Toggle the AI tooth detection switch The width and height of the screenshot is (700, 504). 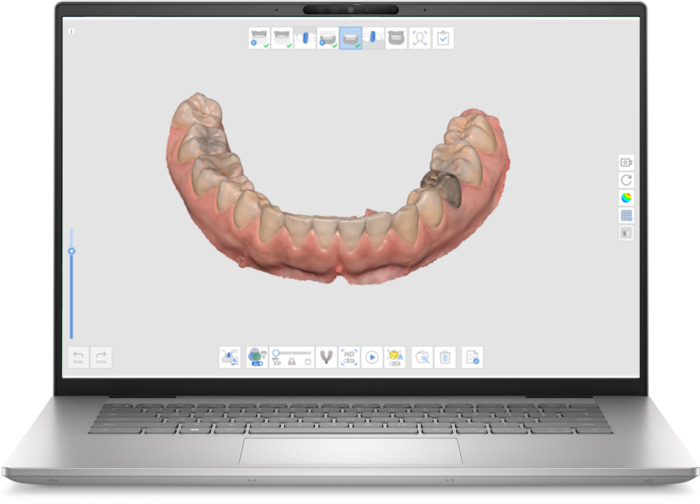click(x=395, y=357)
